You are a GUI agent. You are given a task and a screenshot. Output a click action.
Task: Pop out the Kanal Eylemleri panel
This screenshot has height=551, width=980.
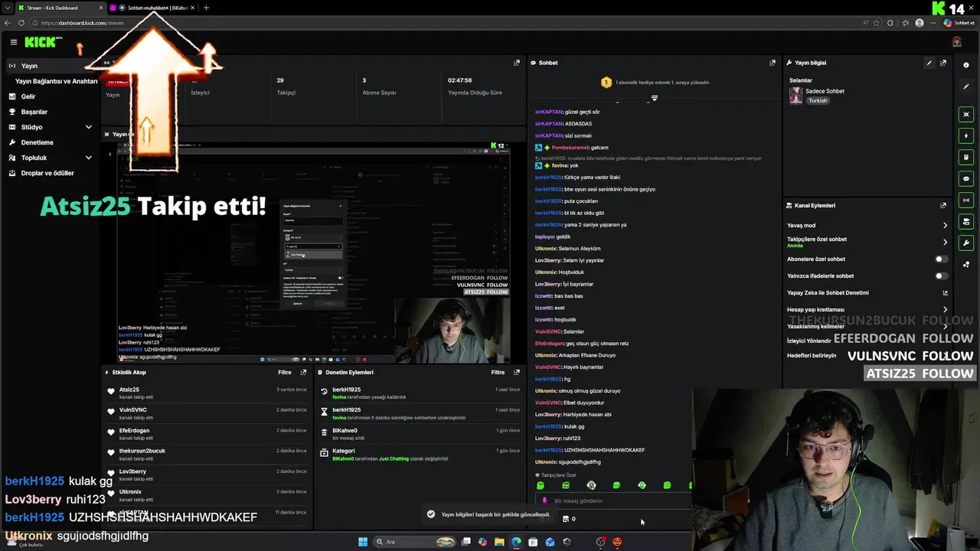tap(942, 205)
